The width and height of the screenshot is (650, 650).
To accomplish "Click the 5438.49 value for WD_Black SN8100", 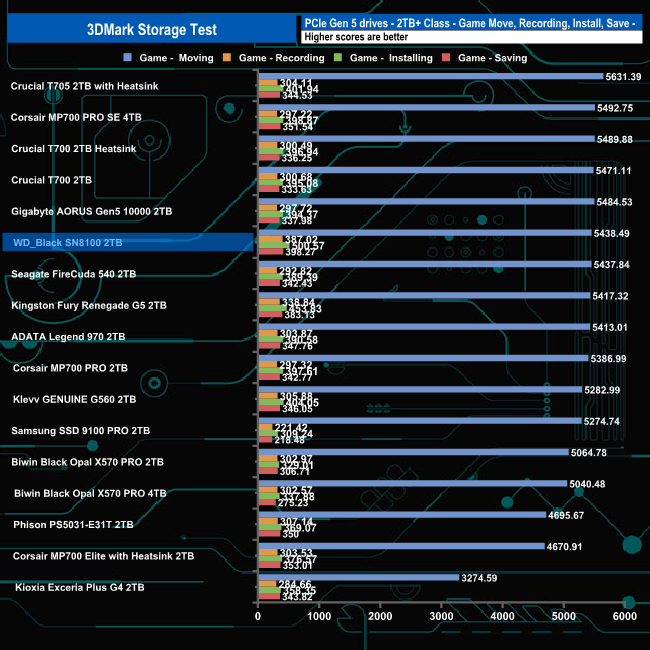I will tap(611, 233).
